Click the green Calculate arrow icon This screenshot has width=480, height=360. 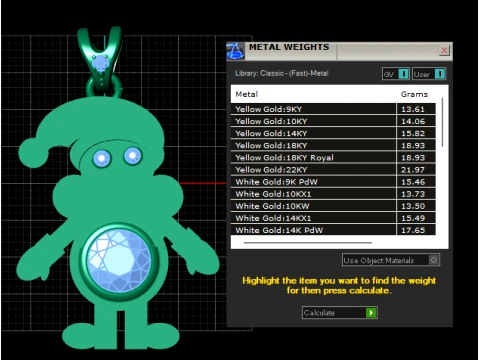[371, 312]
